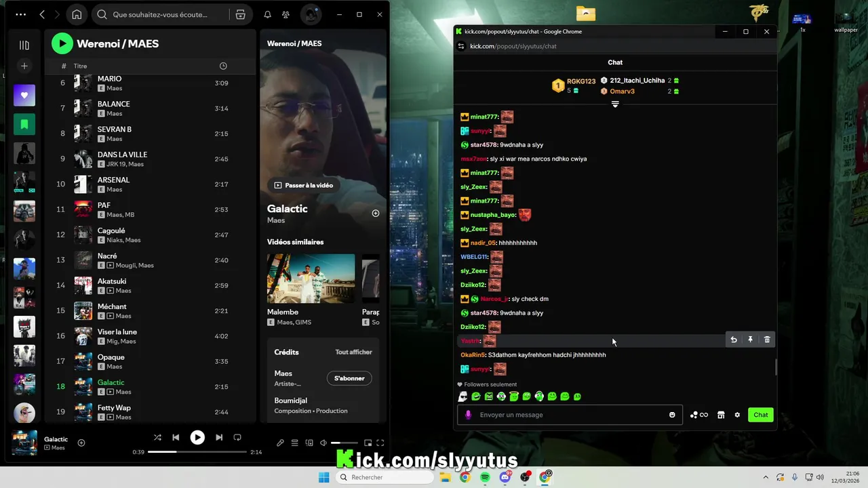Expand Your Library sidebar
The image size is (868, 488).
[x=24, y=45]
